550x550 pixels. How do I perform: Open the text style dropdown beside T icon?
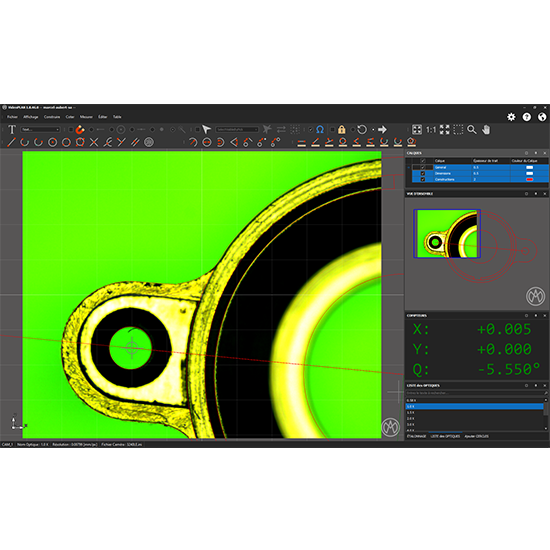pos(40,129)
